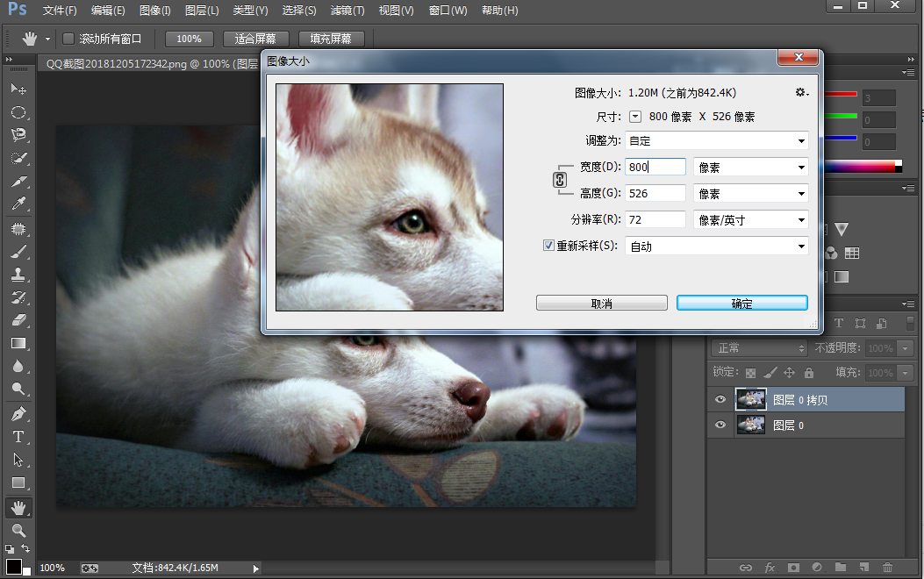Open the 图像(I) menu
924x579 pixels.
pyautogui.click(x=155, y=11)
